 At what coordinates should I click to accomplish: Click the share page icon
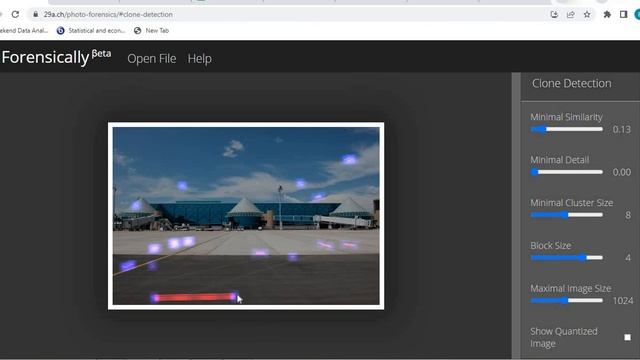[571, 14]
